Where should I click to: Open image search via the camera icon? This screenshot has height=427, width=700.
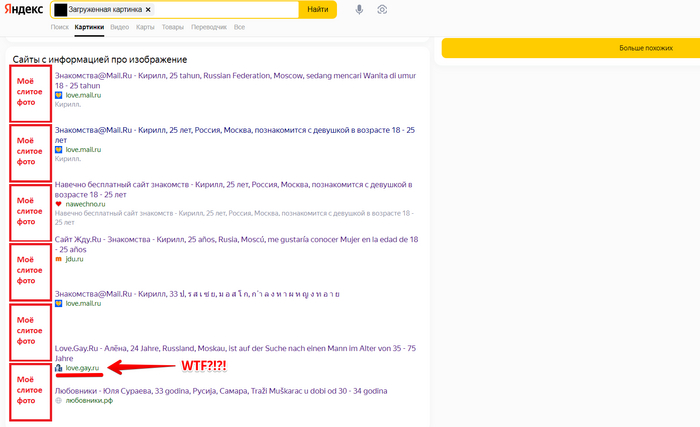coord(382,9)
